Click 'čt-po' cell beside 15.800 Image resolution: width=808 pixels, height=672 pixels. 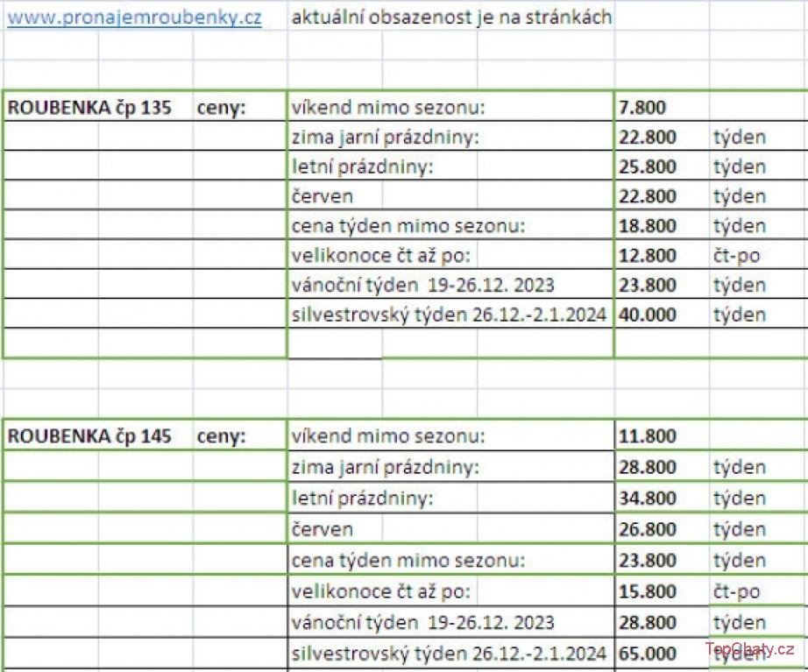[x=736, y=591]
